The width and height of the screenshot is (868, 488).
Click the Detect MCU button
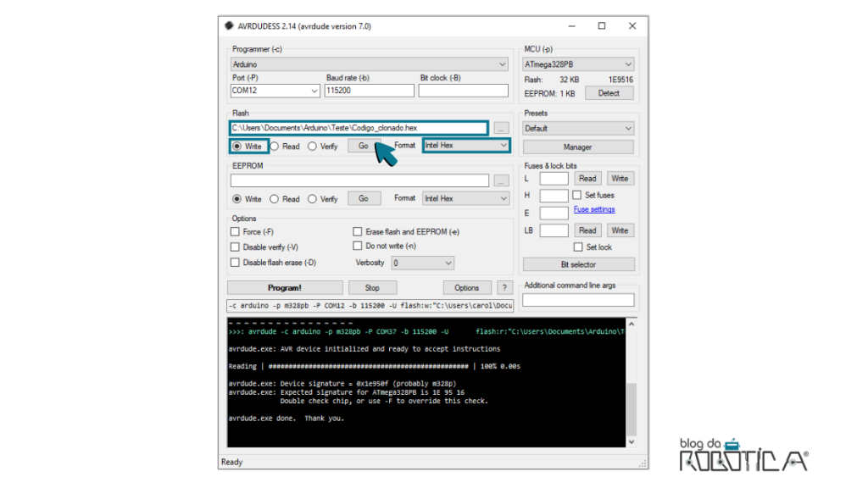[x=609, y=93]
